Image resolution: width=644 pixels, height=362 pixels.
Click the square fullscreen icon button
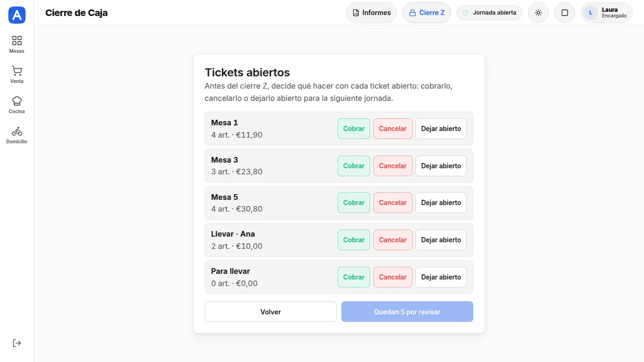[565, 13]
